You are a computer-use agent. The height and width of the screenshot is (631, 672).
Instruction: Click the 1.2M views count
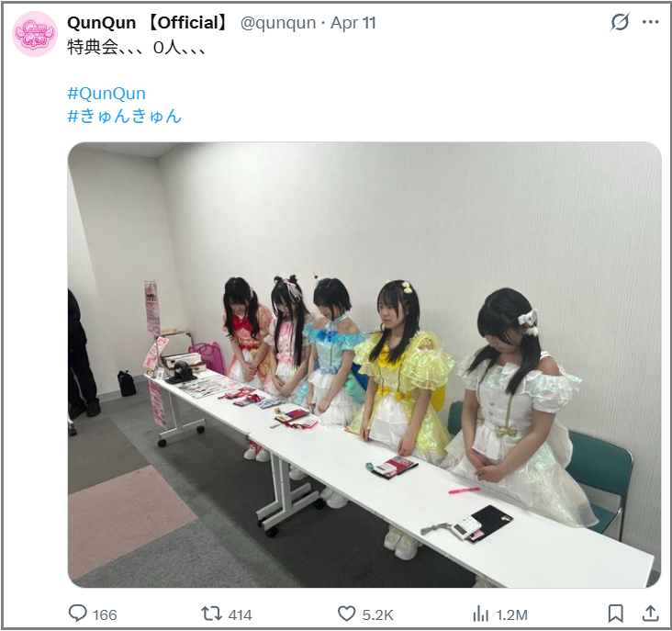point(511,614)
